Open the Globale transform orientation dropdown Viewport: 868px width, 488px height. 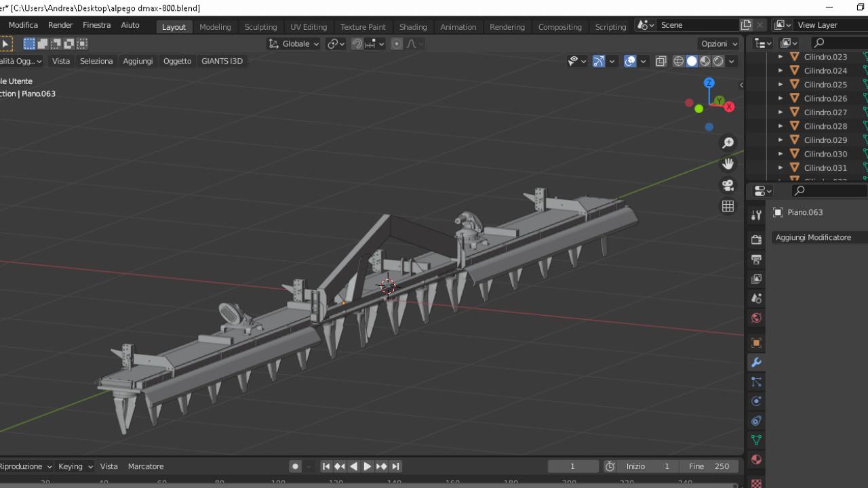[x=293, y=43]
